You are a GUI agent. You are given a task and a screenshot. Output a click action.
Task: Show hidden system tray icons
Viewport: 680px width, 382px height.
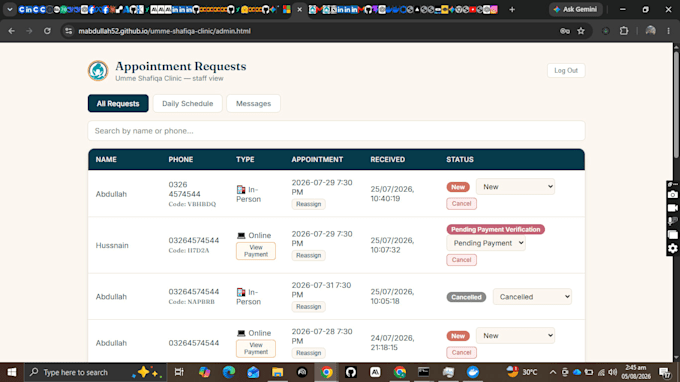tap(552, 372)
